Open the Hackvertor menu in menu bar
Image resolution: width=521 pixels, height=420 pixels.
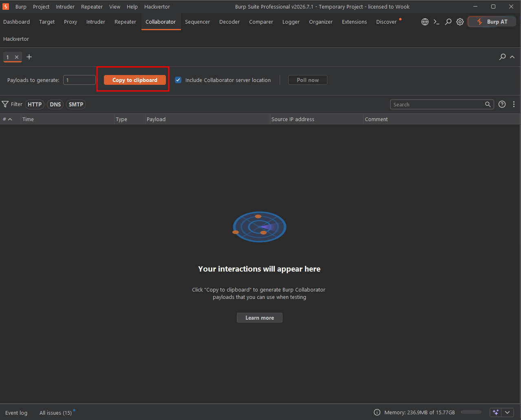157,7
